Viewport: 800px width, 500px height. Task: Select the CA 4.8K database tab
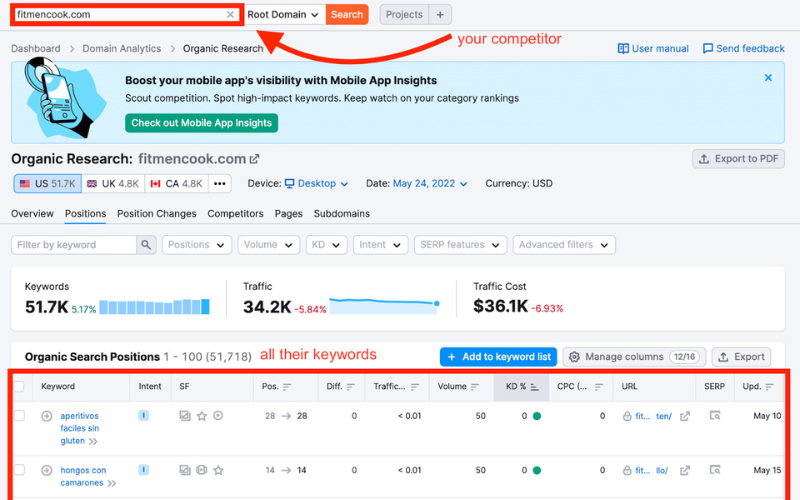point(177,184)
